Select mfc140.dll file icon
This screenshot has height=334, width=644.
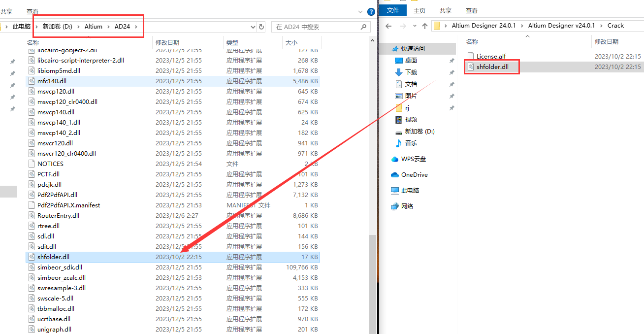tap(31, 81)
